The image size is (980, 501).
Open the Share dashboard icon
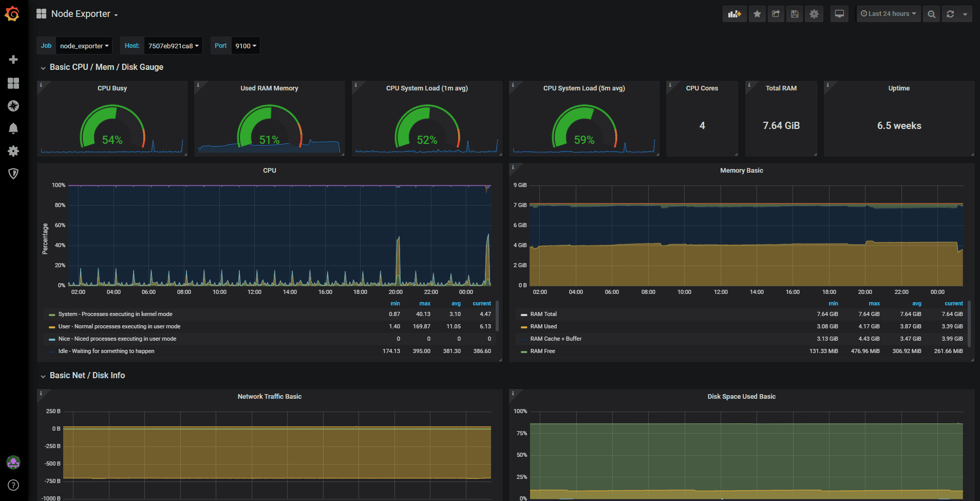776,14
